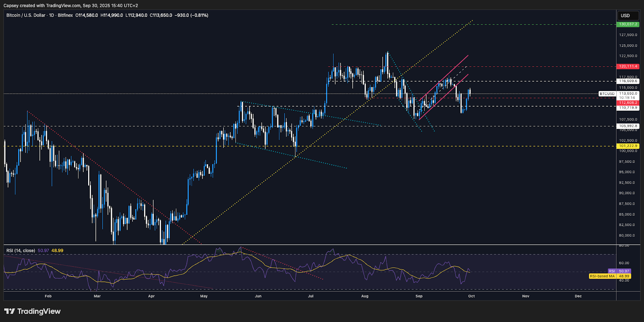
Task: Click the 100,000.0 mark on price axis
Action: [627, 151]
